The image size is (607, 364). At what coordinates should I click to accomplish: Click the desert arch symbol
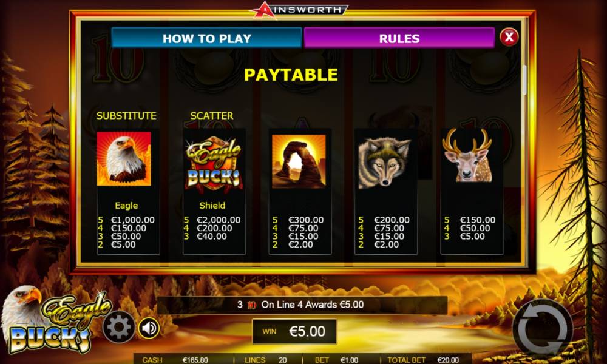point(299,162)
